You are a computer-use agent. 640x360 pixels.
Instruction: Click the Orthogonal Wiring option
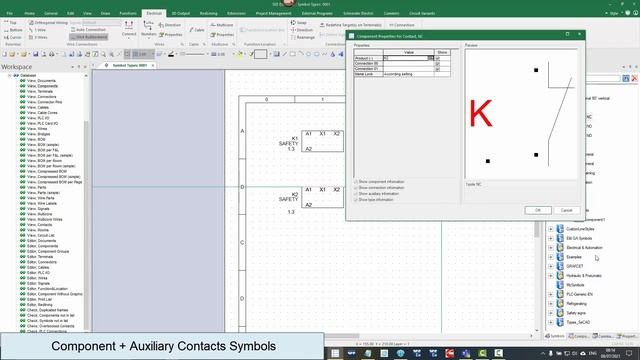pyautogui.click(x=48, y=23)
